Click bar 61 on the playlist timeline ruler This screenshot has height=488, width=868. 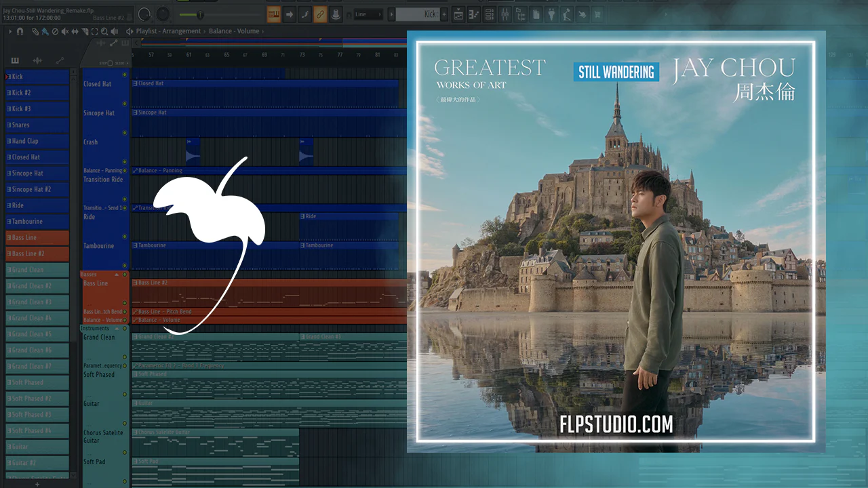click(x=189, y=54)
